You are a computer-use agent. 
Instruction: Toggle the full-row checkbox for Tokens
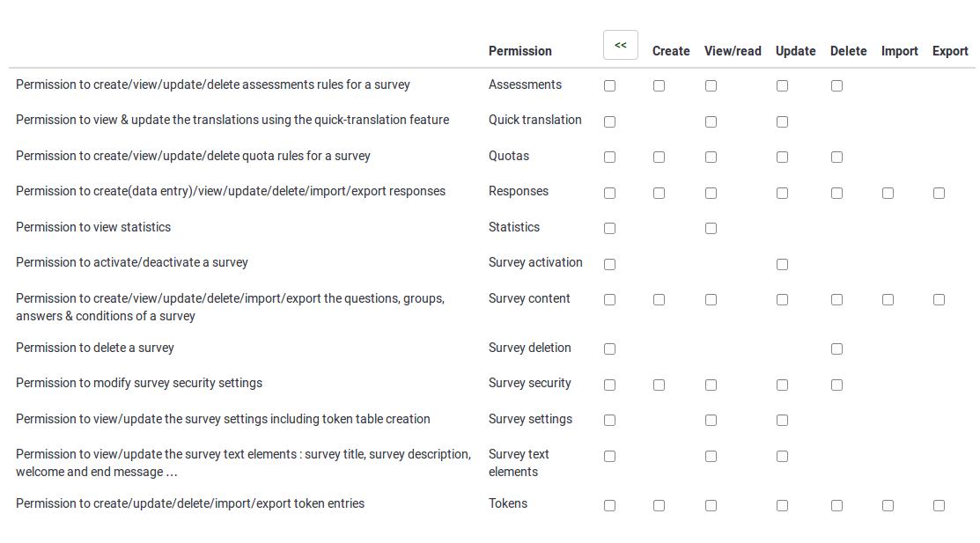tap(609, 506)
